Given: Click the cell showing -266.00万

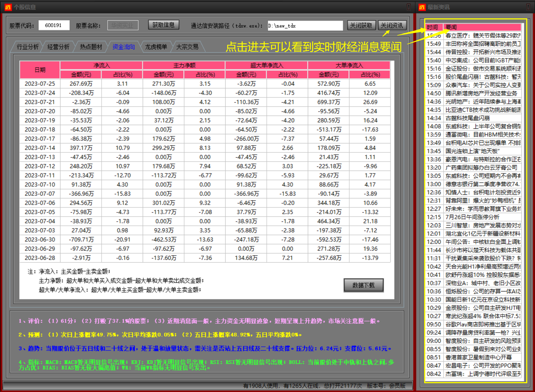Looking at the screenshot, I should 246,139.
